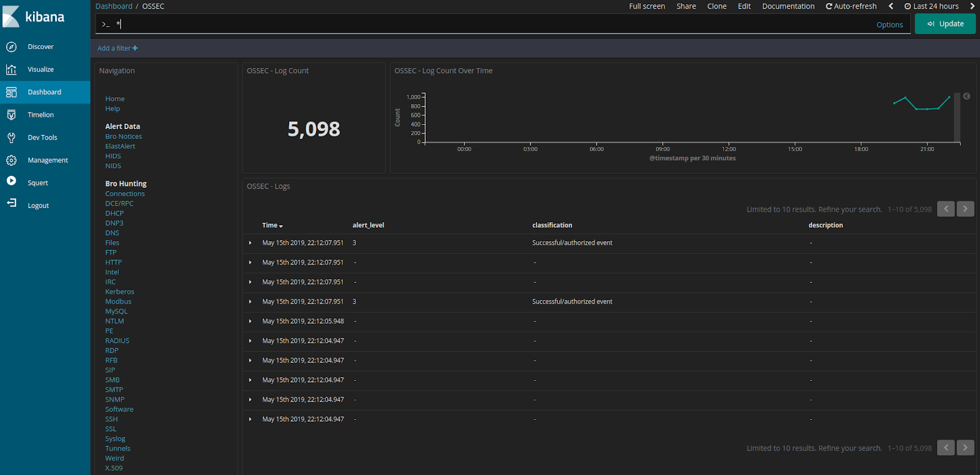Screen dimensions: 980x475
Task: Open Bro Notices link
Action: (123, 137)
